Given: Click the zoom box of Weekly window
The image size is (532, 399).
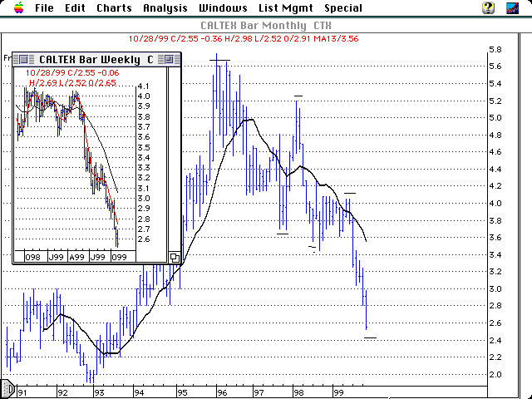Looking at the screenshot, I should tap(169, 60).
